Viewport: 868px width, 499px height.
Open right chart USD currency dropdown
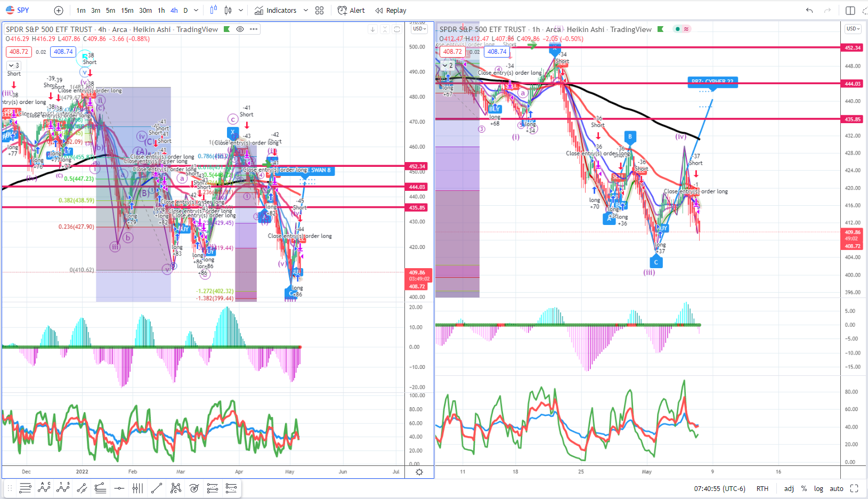point(853,29)
